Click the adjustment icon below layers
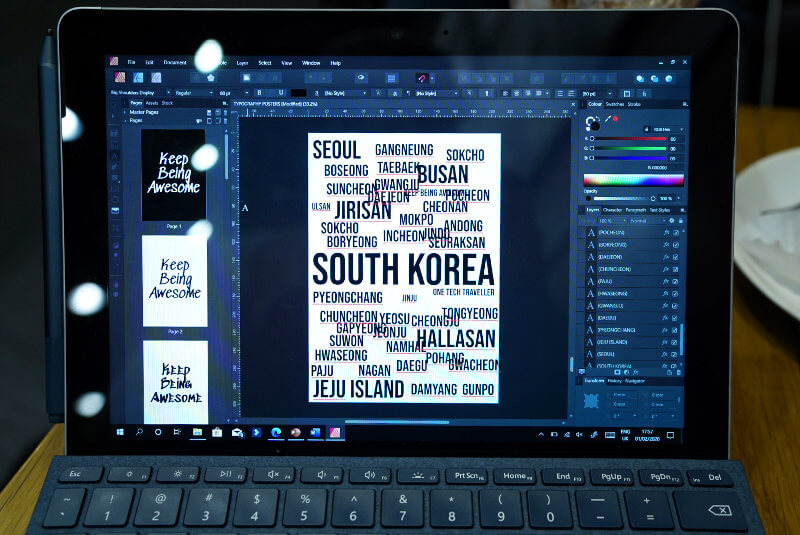This screenshot has width=800, height=535. coord(626,373)
